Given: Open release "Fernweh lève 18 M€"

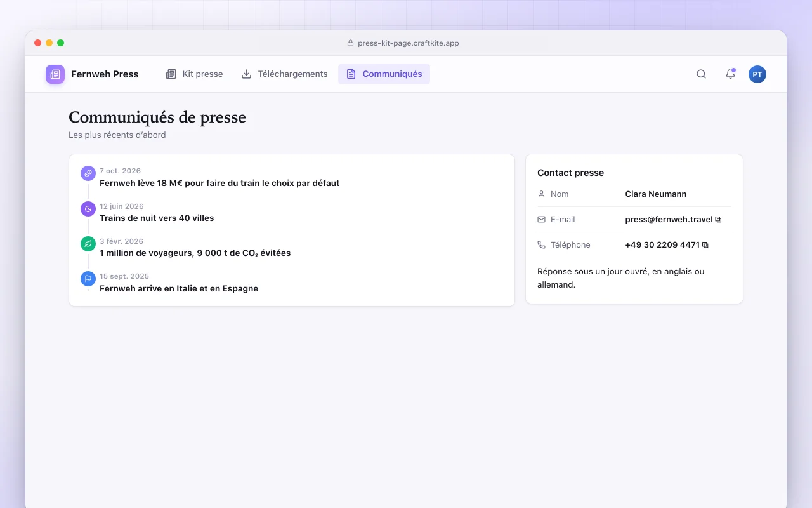Looking at the screenshot, I should 219,183.
